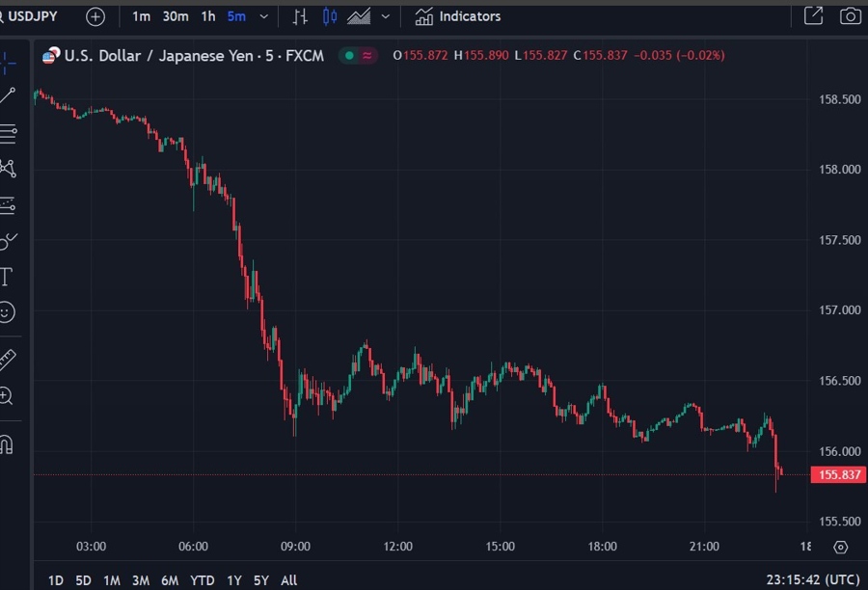Select the text annotation tool

6,278
